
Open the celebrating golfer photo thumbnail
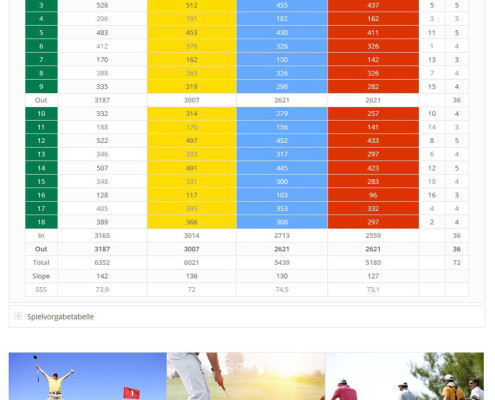[88, 376]
